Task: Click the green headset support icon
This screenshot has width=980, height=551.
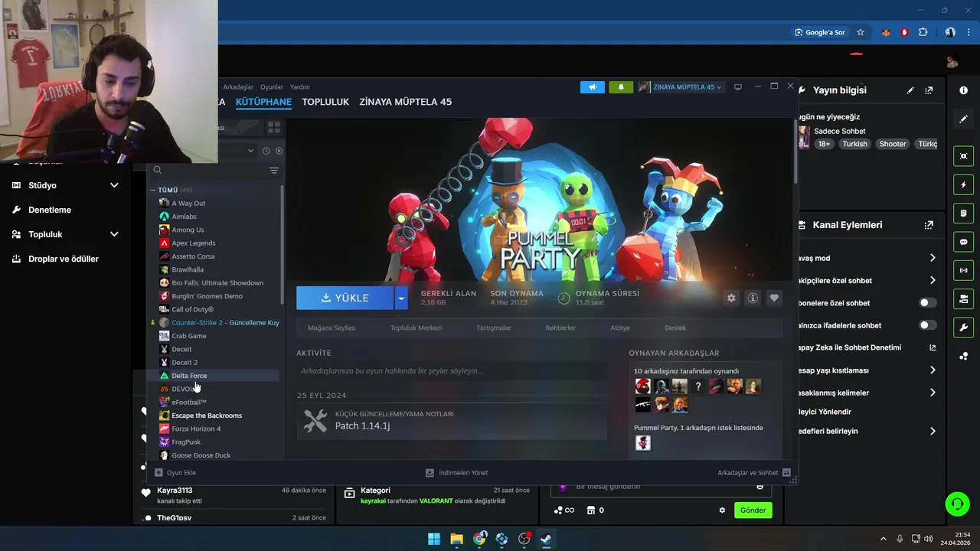Action: pyautogui.click(x=957, y=504)
